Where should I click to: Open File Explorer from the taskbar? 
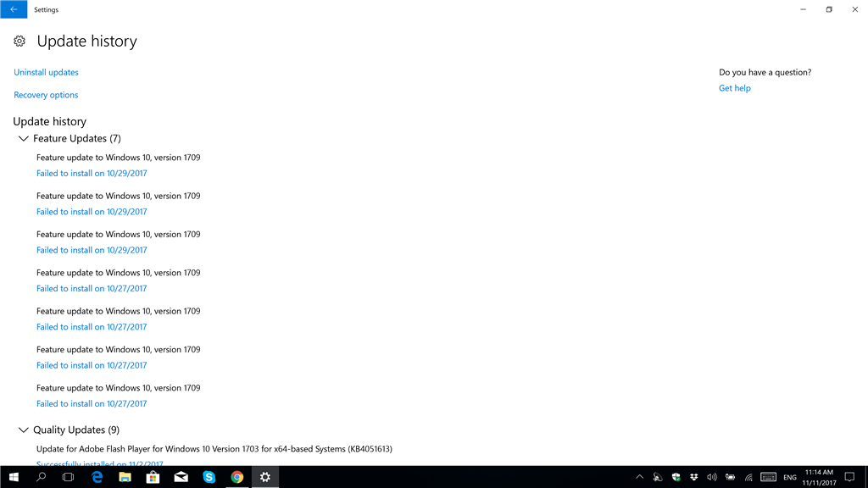point(125,477)
